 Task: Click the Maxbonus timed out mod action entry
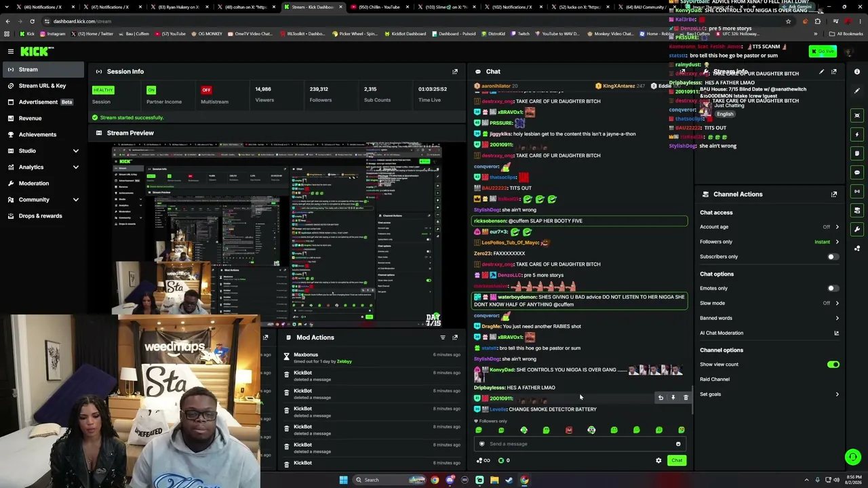[x=371, y=357]
